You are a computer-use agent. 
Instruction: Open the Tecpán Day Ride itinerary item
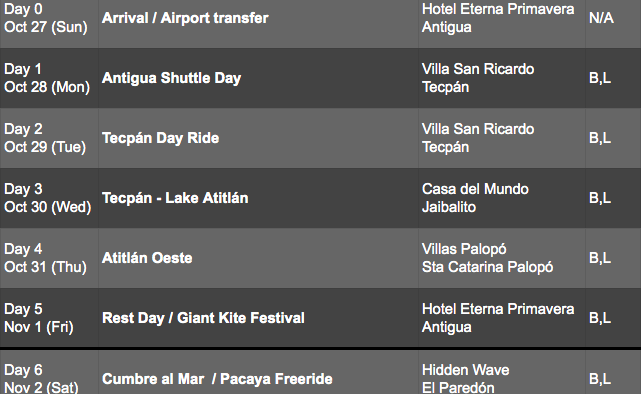pos(161,138)
